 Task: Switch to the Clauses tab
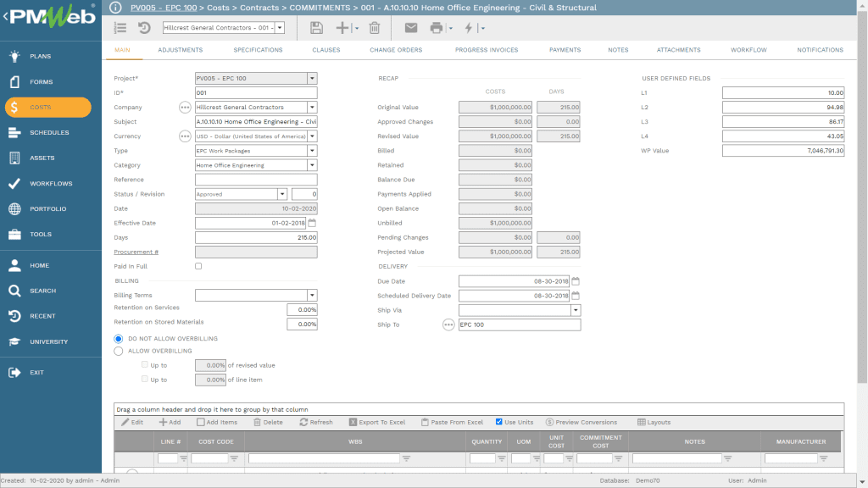tap(326, 50)
